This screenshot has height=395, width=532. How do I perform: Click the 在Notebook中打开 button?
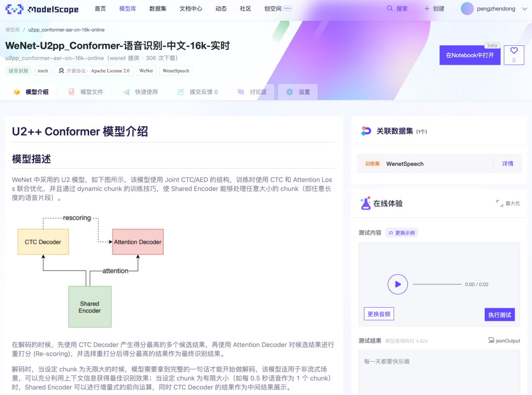point(469,55)
